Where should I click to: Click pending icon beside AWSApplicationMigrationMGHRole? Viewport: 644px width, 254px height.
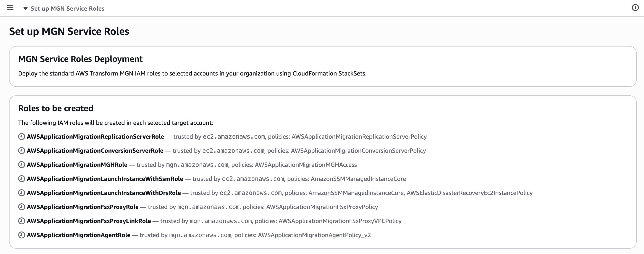(22, 165)
